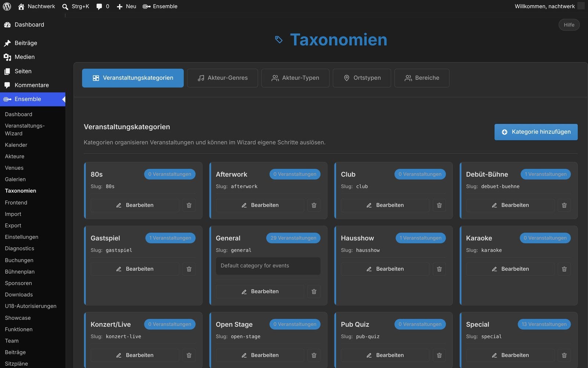
Task: Select the Ortstypen tab
Action: (362, 78)
